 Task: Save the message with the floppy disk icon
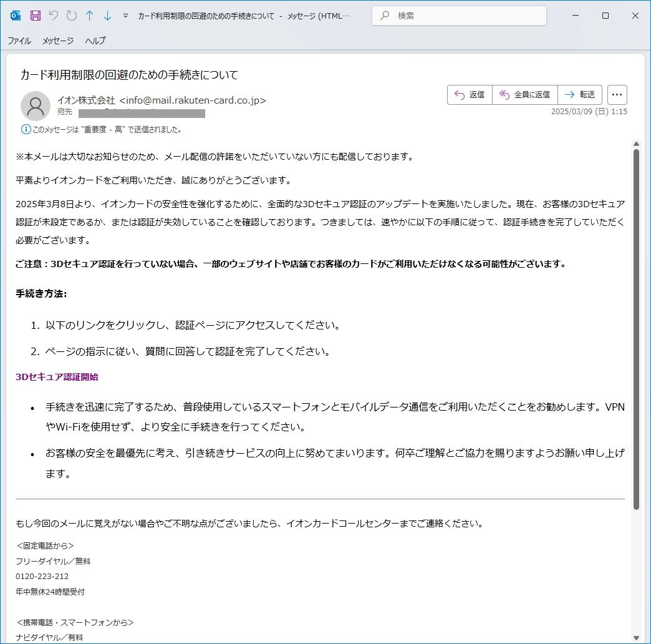tap(36, 16)
